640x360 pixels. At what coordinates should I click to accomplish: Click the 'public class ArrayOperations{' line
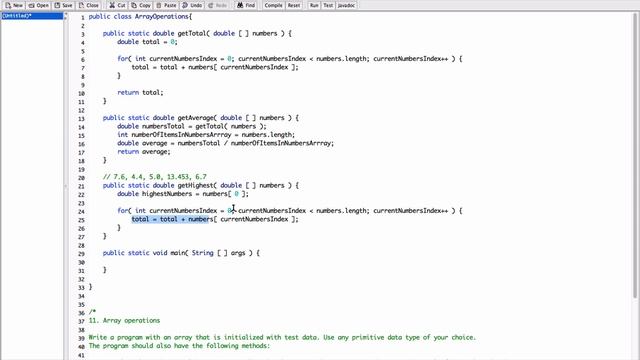click(140, 17)
